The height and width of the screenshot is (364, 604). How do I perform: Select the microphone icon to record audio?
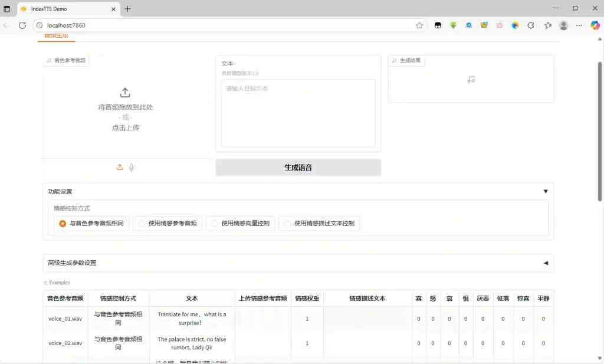pos(131,167)
